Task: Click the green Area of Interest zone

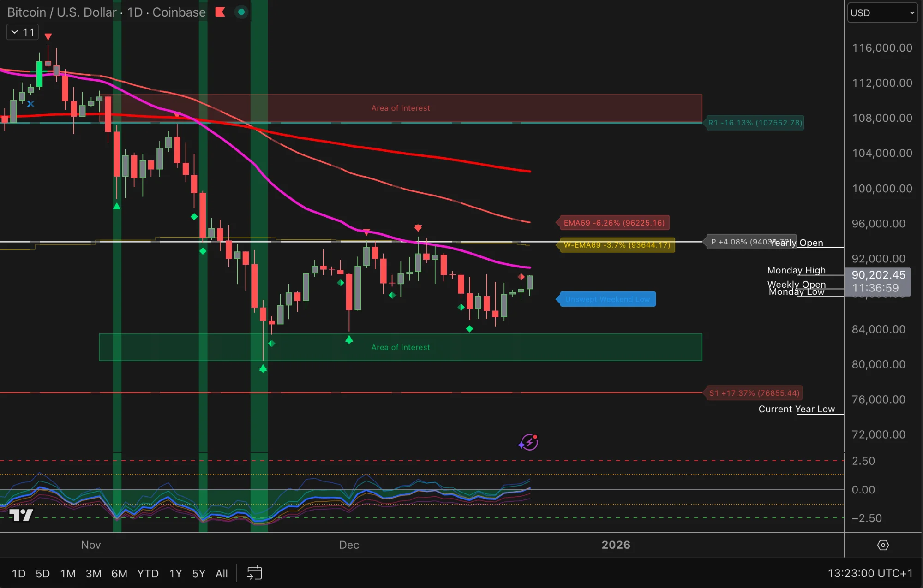Action: click(x=401, y=347)
